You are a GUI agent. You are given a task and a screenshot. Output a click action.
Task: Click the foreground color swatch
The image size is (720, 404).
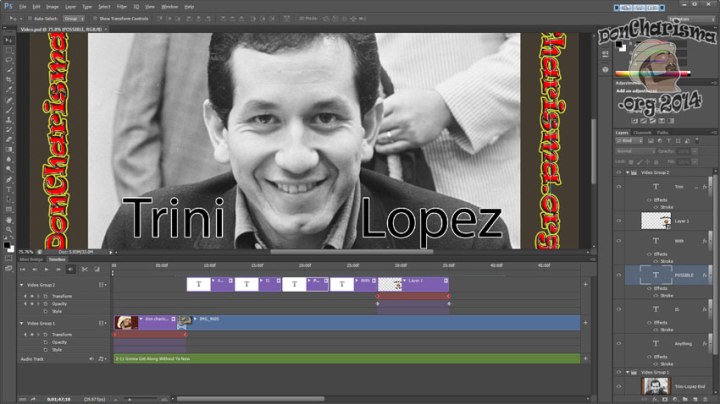[7, 240]
